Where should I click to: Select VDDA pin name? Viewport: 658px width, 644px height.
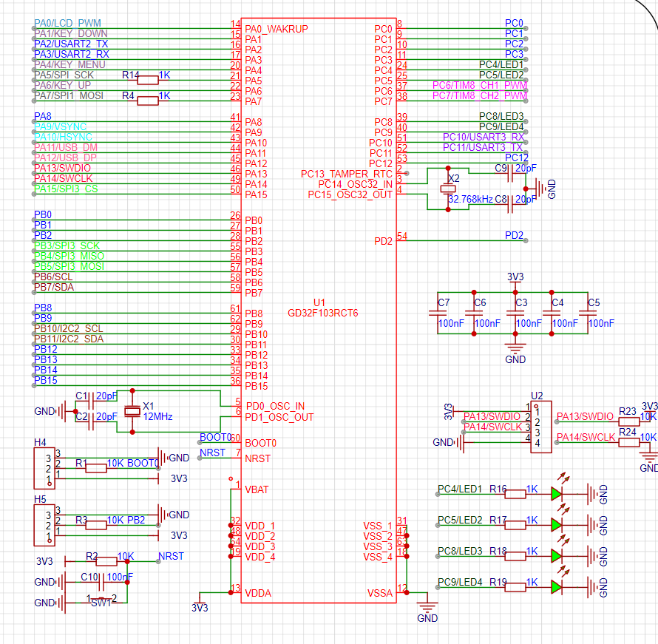258,593
